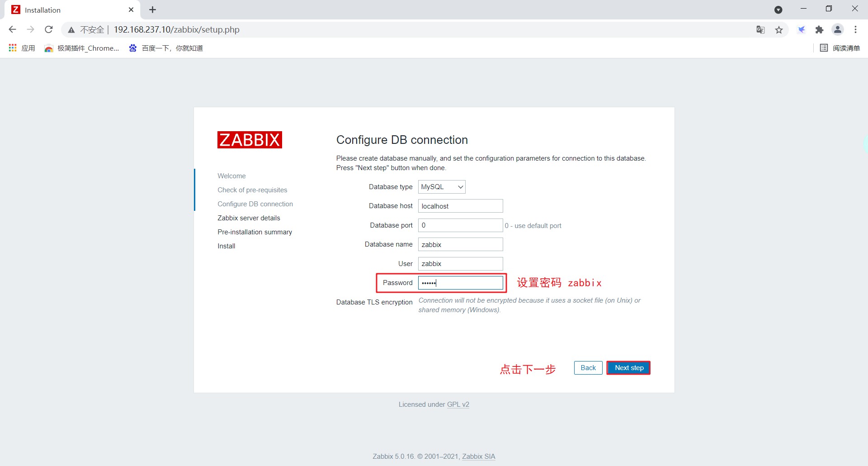Open the Chrome profile avatar icon
The height and width of the screenshot is (466, 868).
pyautogui.click(x=838, y=30)
